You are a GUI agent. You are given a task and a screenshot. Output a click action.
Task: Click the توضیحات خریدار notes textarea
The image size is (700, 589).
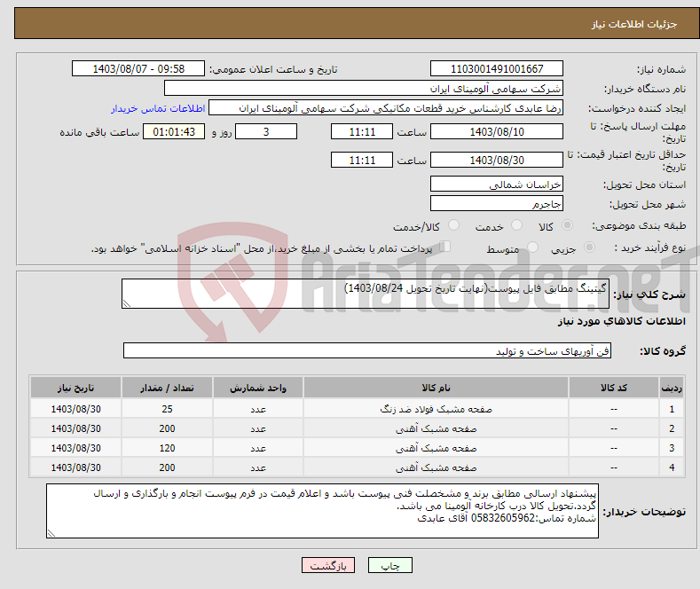322,511
